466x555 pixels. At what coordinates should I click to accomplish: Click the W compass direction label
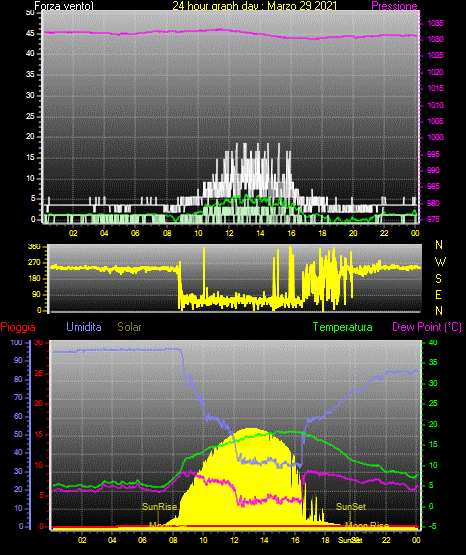(440, 262)
